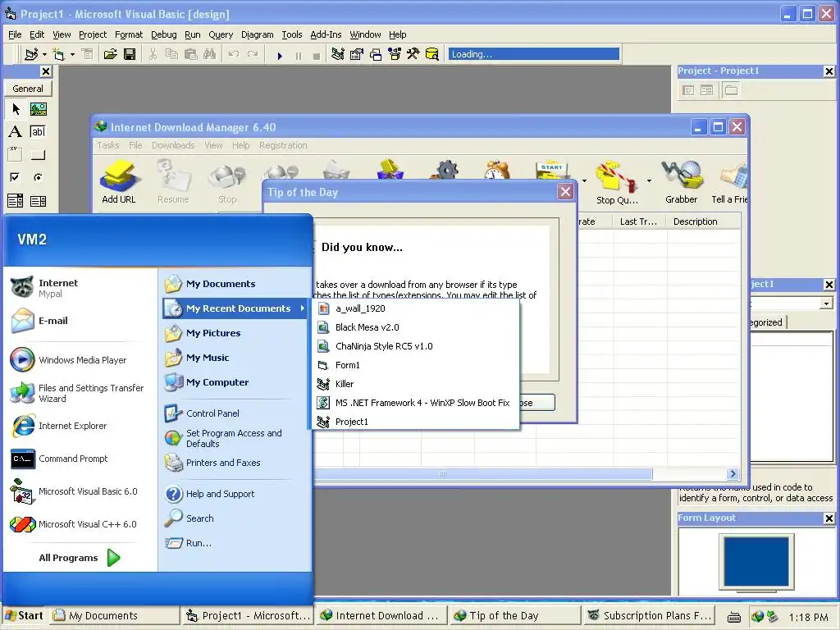Open the Toolbox hammer-and-wrench icon

pyautogui.click(x=413, y=54)
